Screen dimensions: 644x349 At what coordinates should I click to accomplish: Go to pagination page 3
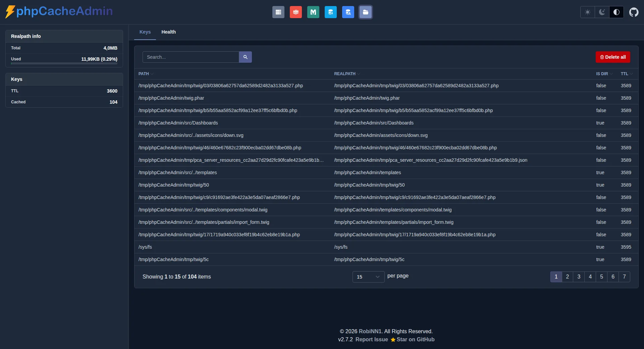click(579, 277)
